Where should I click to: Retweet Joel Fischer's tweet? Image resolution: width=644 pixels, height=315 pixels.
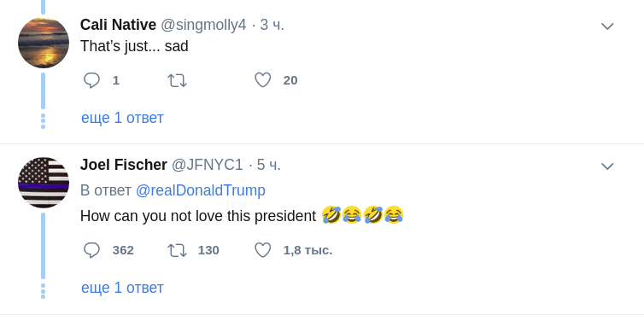pyautogui.click(x=177, y=250)
